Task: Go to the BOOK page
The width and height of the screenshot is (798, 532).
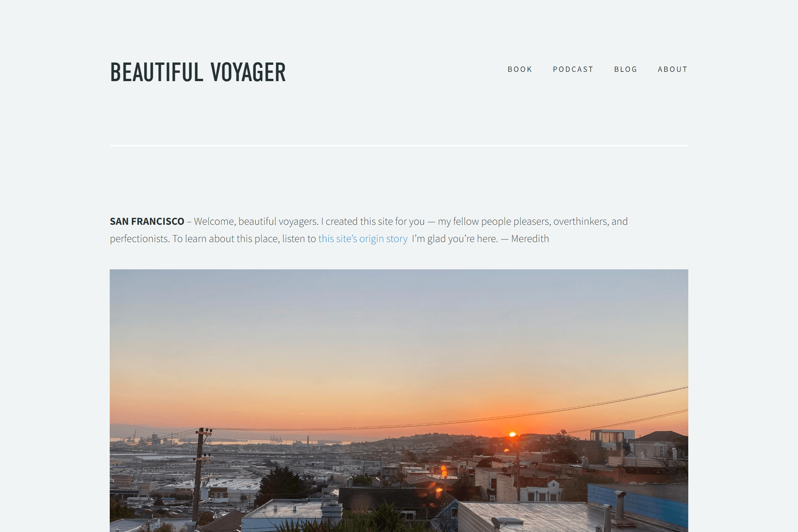Action: (x=520, y=69)
